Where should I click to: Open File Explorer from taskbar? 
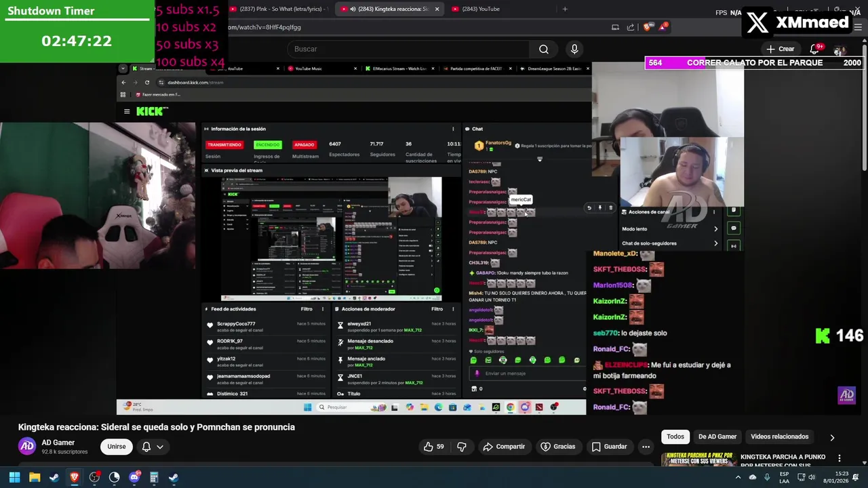tap(35, 477)
